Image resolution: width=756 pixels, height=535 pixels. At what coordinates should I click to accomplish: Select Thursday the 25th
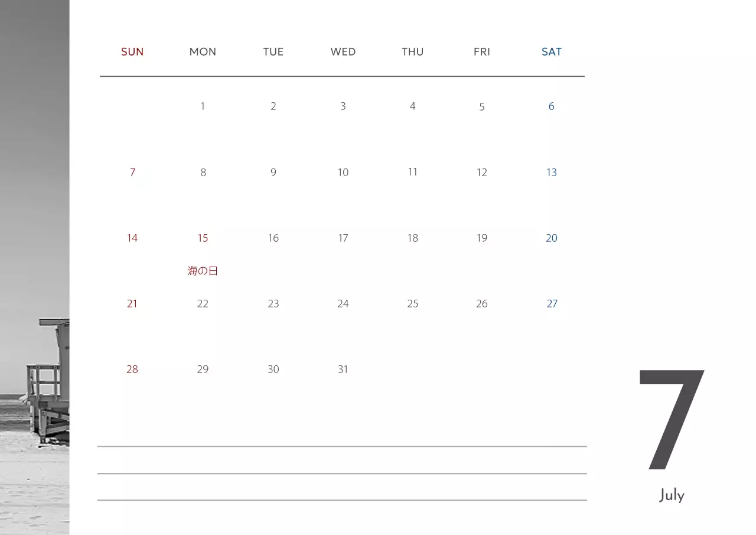[x=413, y=304]
